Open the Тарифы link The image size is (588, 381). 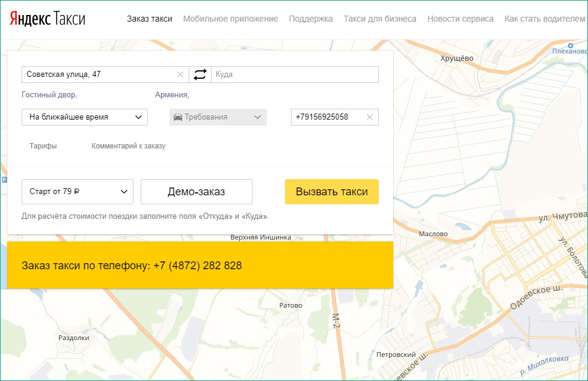43,146
